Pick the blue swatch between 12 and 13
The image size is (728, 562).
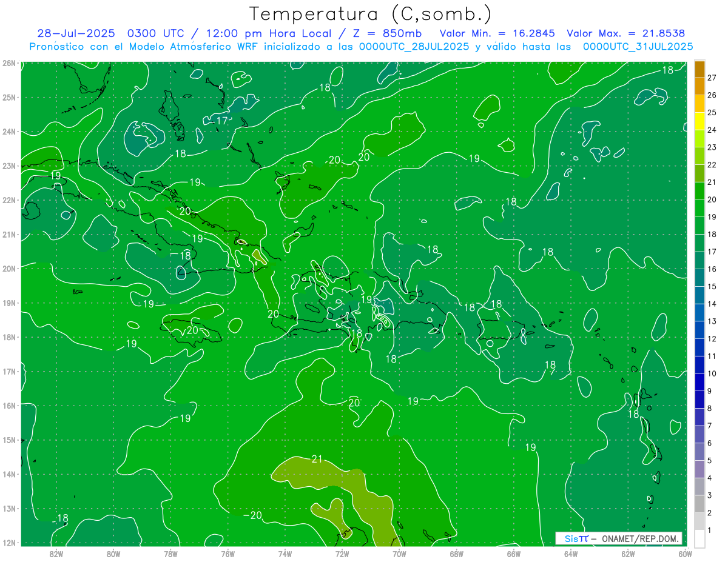tap(700, 330)
